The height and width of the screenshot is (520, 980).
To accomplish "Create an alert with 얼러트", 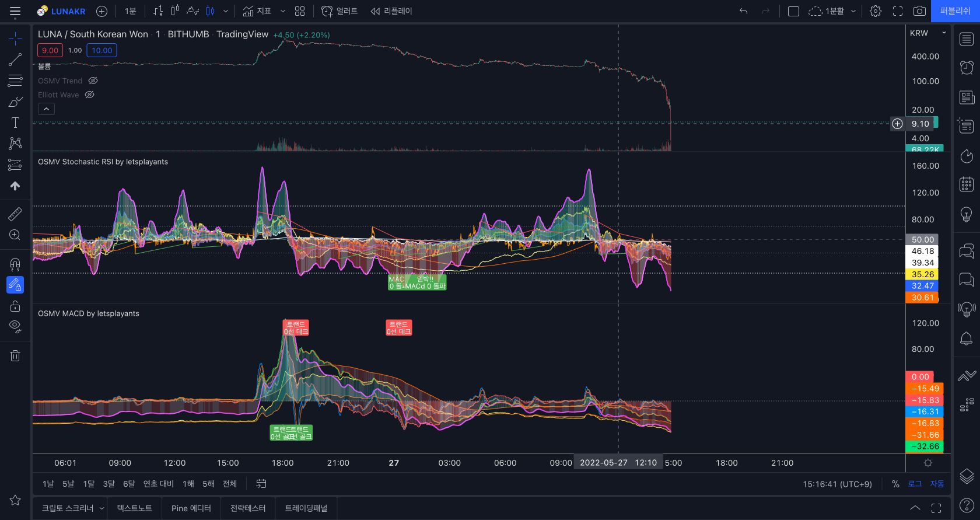I will pyautogui.click(x=339, y=11).
